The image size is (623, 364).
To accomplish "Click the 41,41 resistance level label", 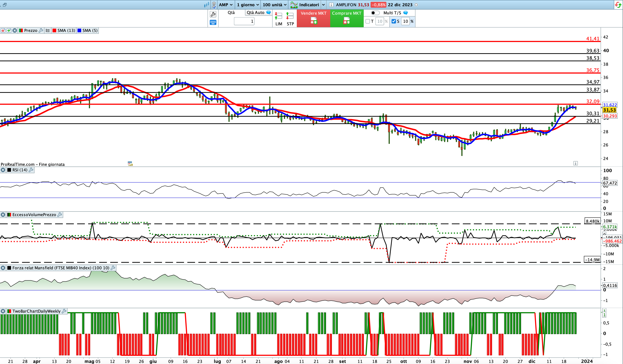I will coord(593,39).
